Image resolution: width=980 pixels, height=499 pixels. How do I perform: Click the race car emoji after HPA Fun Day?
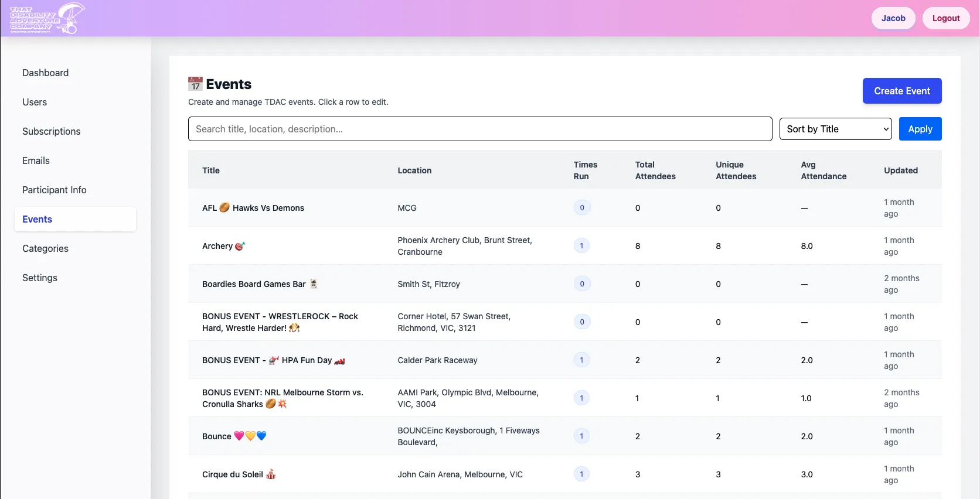tap(339, 361)
